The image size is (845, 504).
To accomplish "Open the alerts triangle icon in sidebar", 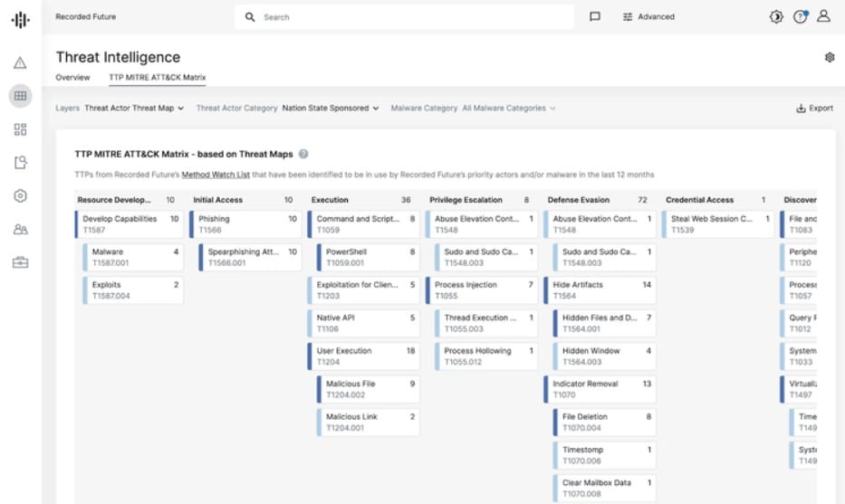I will pos(20,63).
